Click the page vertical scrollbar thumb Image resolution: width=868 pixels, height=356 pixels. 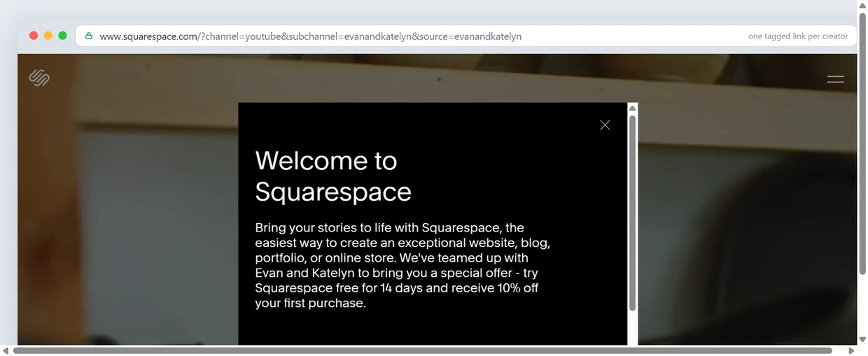[862, 143]
